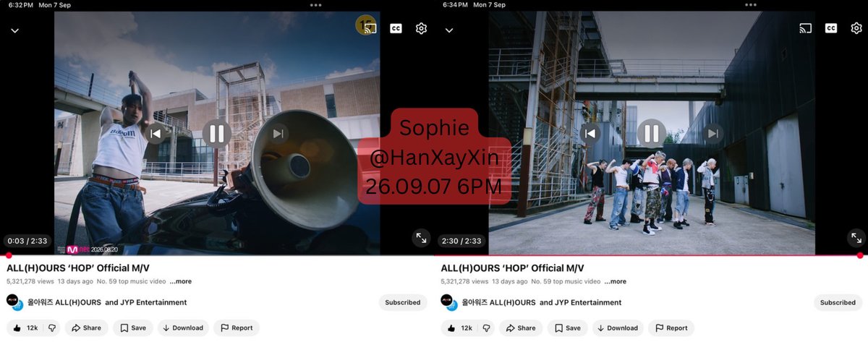Toggle Subscribed button under right video
The image size is (868, 355).
[x=838, y=302]
